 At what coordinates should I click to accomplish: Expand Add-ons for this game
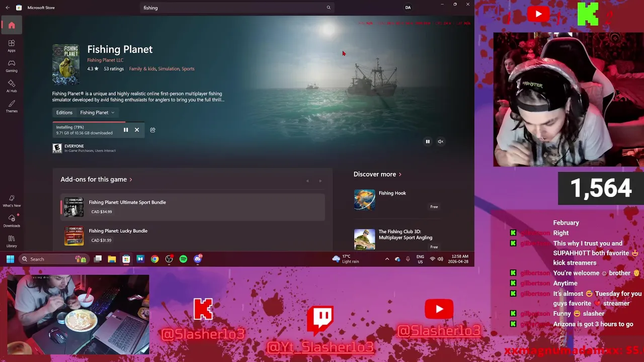(97, 179)
